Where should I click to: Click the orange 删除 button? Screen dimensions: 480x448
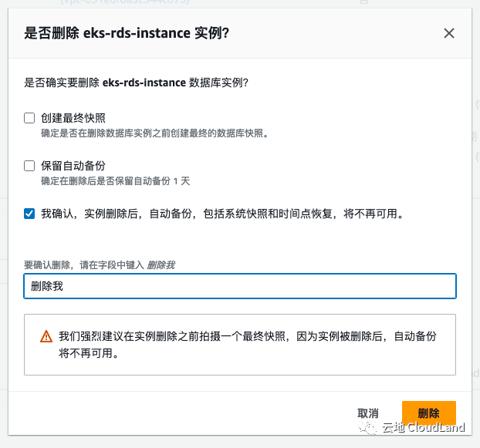(x=428, y=413)
